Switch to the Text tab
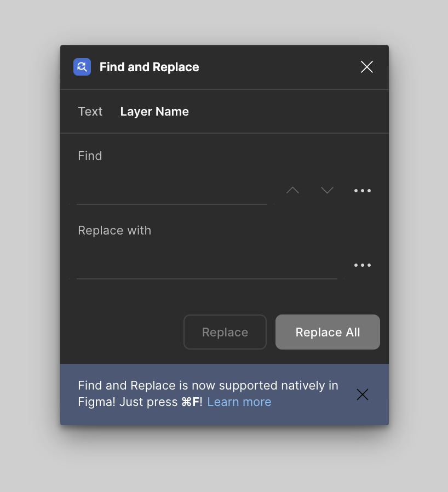448x492 pixels. 90,111
